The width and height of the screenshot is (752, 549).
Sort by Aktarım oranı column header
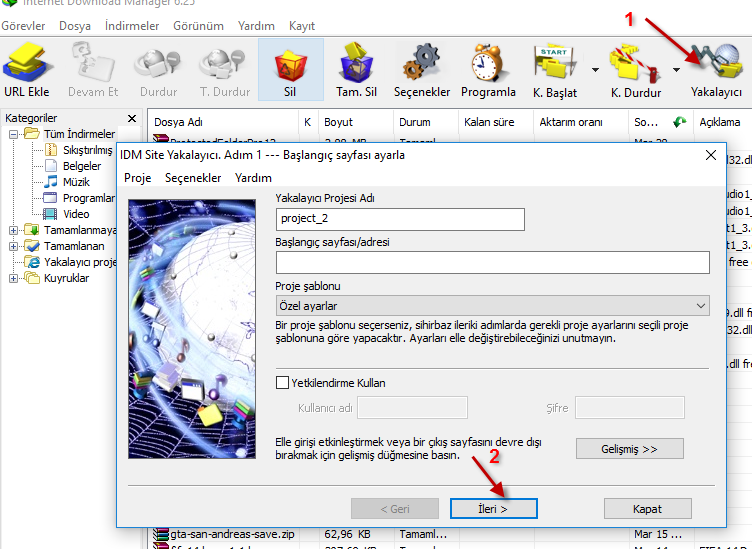coord(581,122)
